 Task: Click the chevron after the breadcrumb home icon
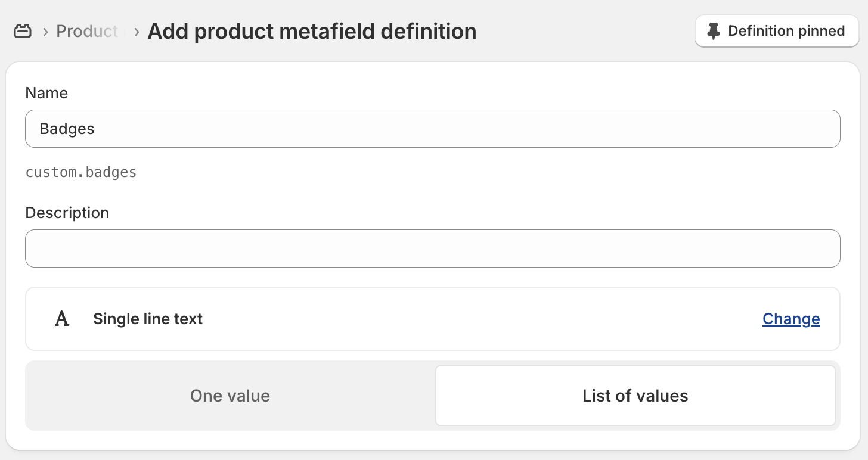tap(45, 32)
